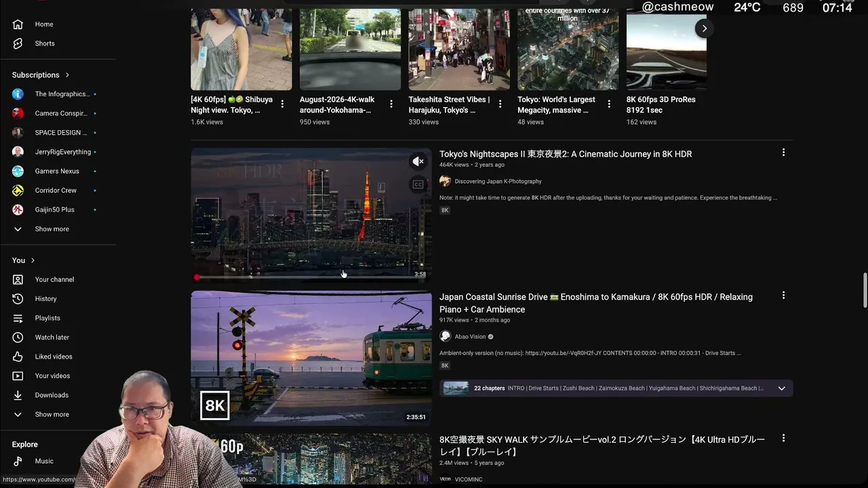
Task: Expand the Subscriptions section chevron
Action: point(67,75)
